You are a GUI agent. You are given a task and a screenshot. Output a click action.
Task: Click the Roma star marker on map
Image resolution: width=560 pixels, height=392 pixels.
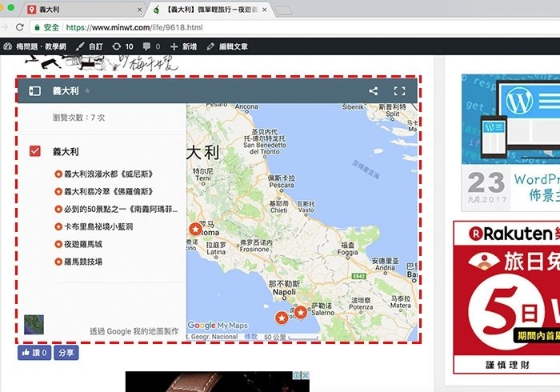pyautogui.click(x=194, y=230)
